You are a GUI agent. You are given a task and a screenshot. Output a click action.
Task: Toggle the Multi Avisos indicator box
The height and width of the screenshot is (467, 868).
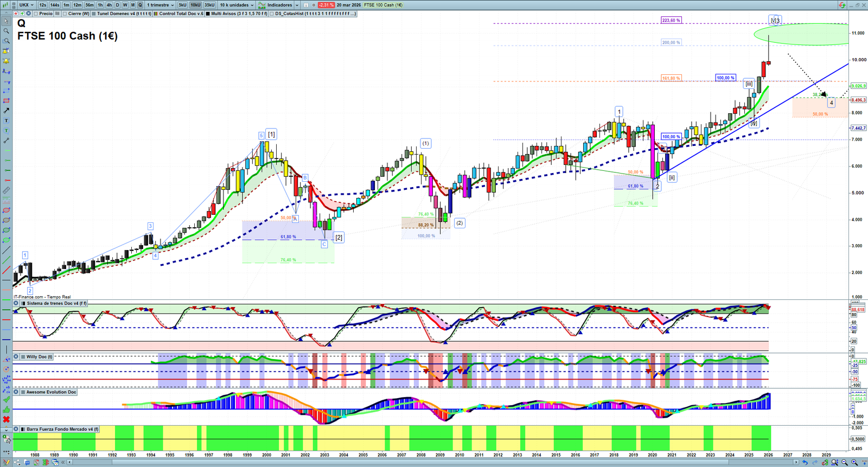208,14
